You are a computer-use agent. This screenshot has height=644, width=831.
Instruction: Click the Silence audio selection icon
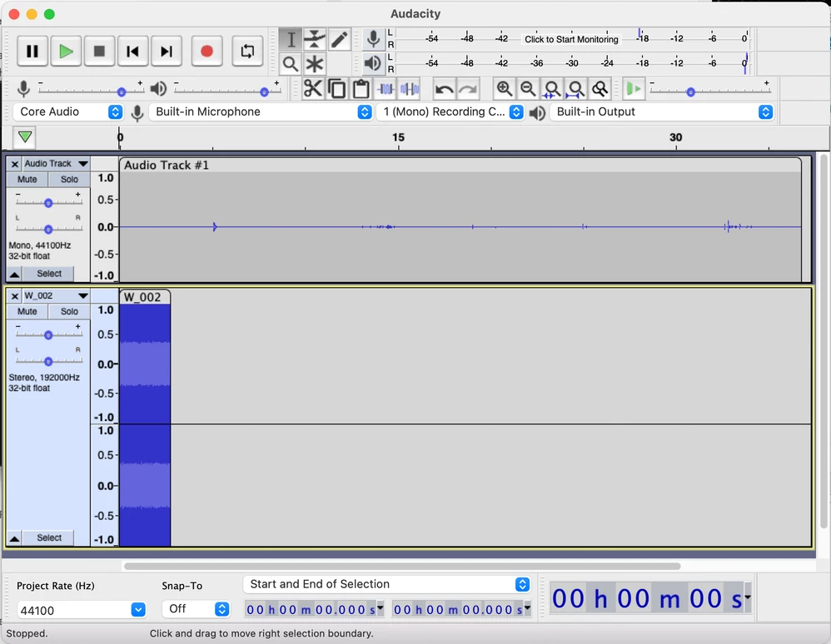click(410, 89)
